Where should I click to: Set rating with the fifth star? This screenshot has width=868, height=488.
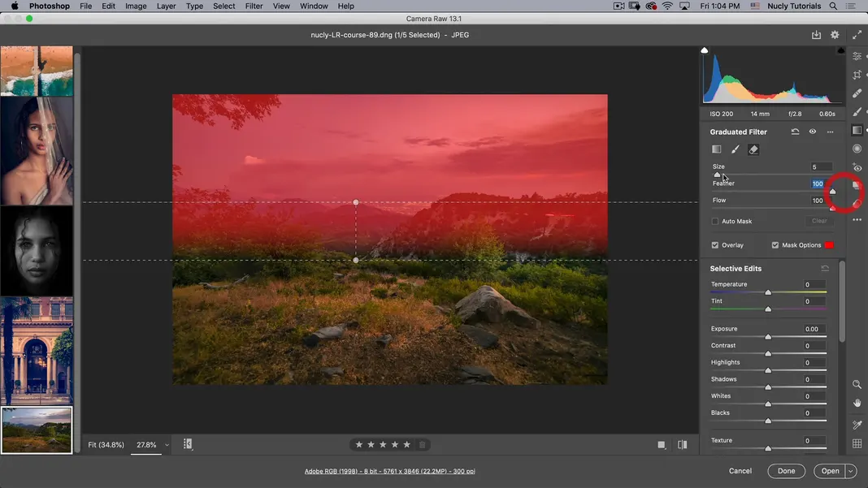click(407, 445)
